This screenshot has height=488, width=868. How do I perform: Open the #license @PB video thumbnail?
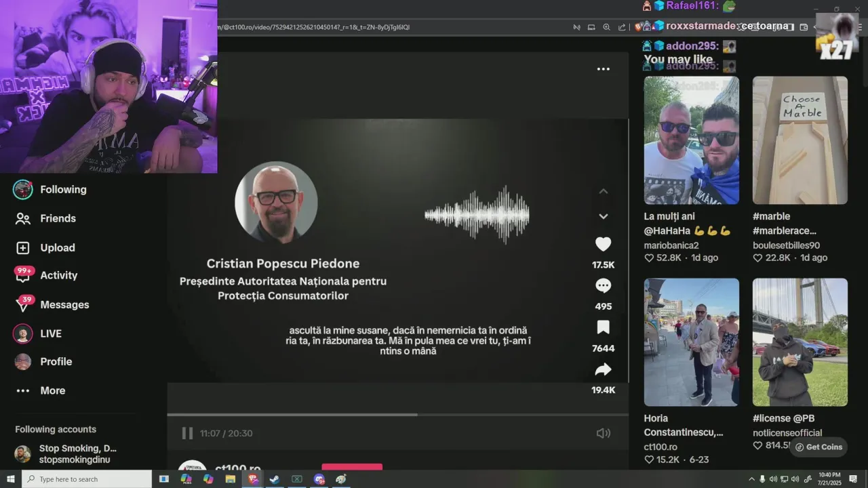(800, 342)
